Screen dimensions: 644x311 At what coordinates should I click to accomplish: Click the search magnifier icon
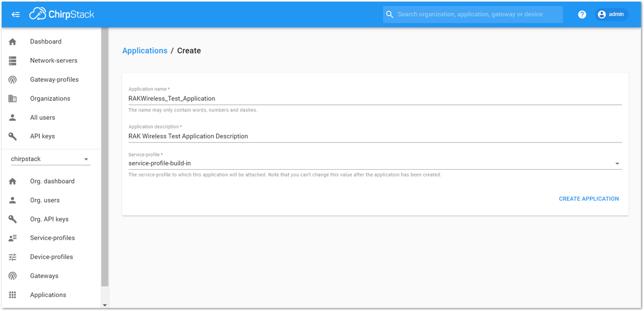(x=389, y=15)
